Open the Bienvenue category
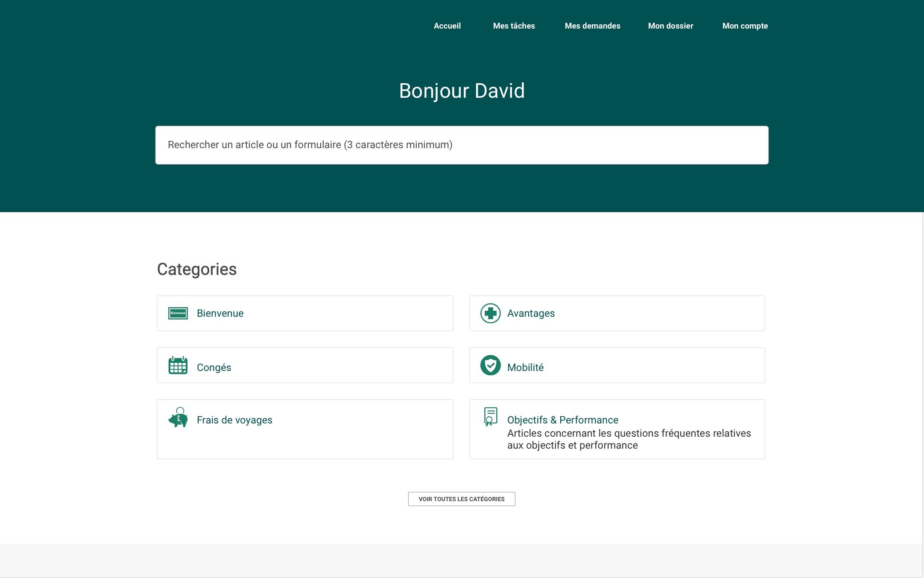Viewport: 924px width, 578px height. coord(219,313)
